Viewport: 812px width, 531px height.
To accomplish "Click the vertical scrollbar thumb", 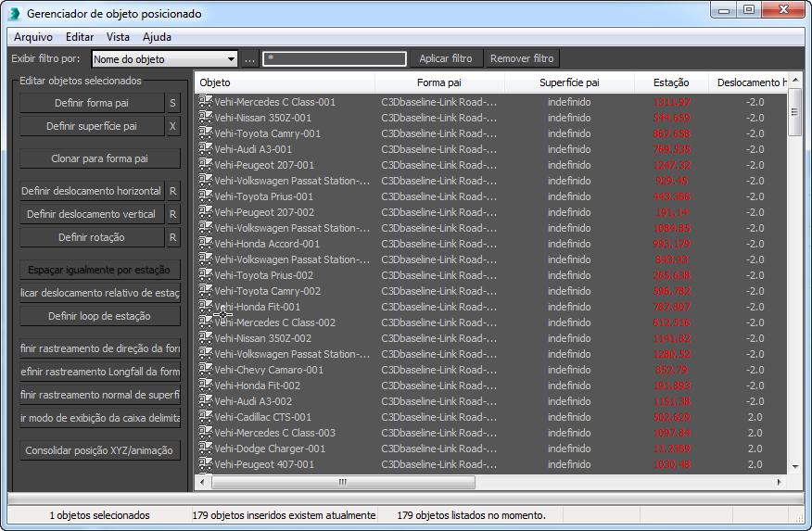I will 795,112.
